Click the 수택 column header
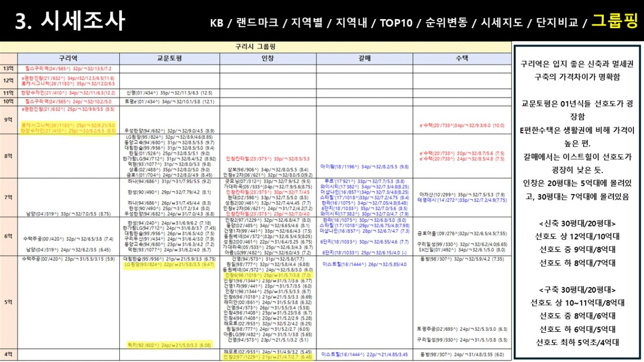Image resolution: width=644 pixels, height=362 pixels. [x=462, y=58]
